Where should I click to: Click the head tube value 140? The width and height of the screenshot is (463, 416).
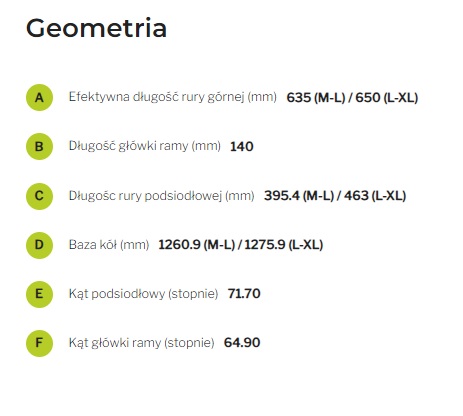pos(242,147)
